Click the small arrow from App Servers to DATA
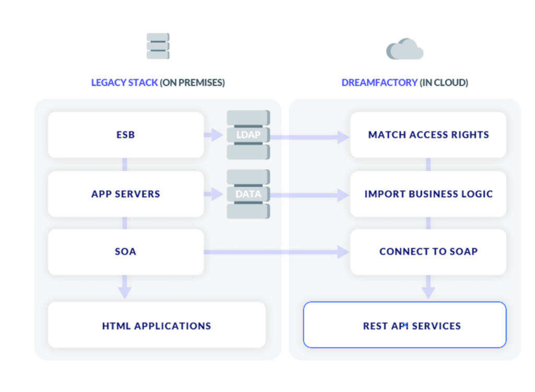This screenshot has width=535, height=392. (214, 195)
